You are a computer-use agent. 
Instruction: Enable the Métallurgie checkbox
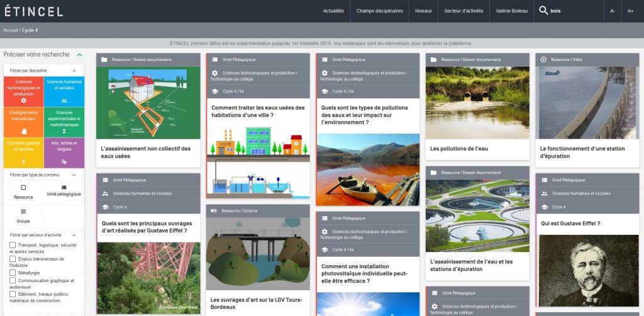pos(13,273)
